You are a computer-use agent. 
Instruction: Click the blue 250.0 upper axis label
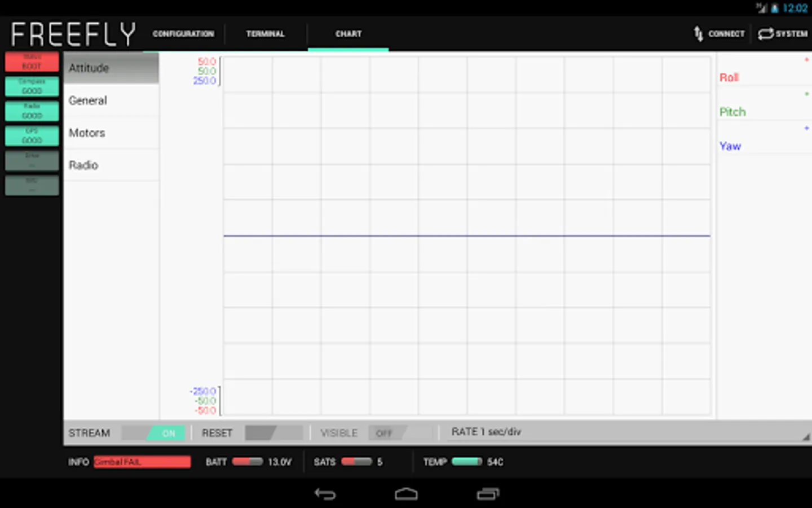204,81
